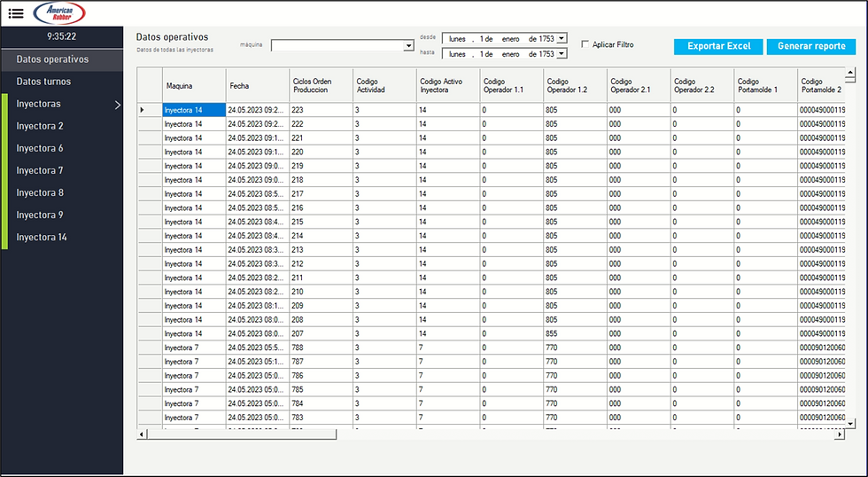Select the cell with cycle count 788
Screen dimensions: 868x477
click(x=321, y=348)
